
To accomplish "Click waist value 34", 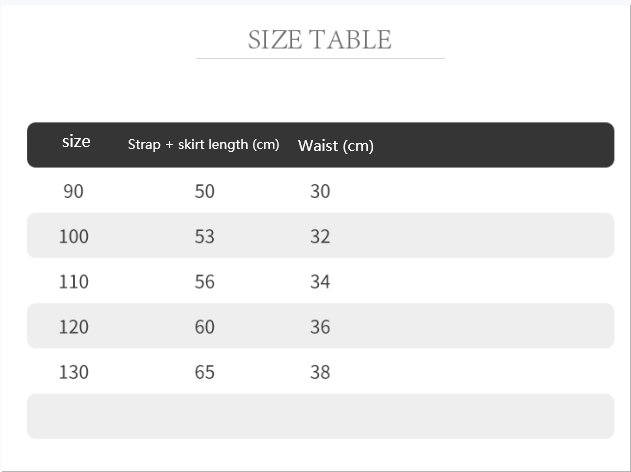I will pos(319,282).
